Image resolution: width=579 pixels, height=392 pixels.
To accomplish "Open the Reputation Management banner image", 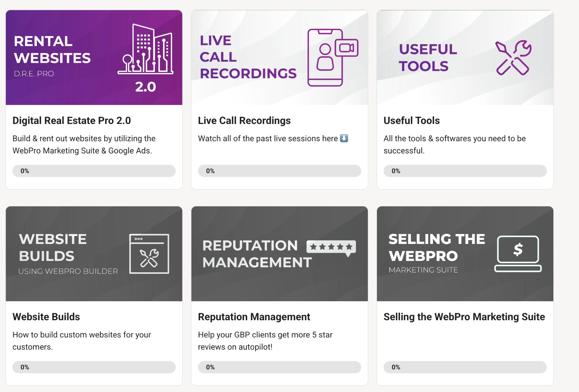I will (x=280, y=254).
